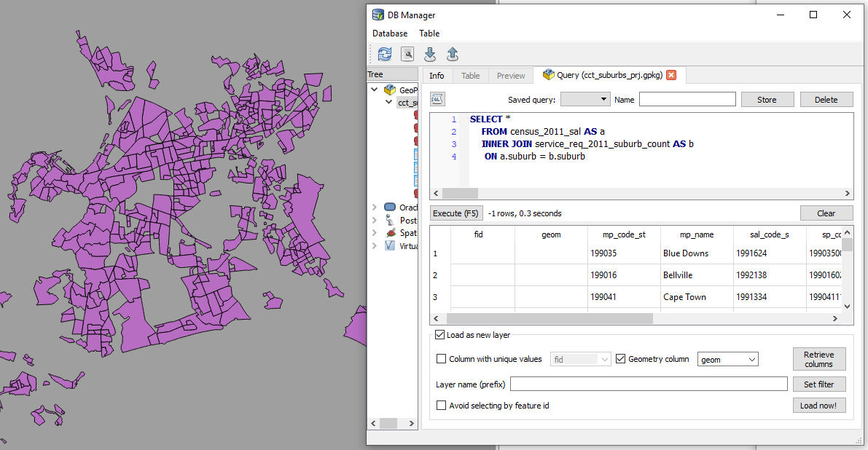Click the fid column header
868x450 pixels.
pos(478,235)
